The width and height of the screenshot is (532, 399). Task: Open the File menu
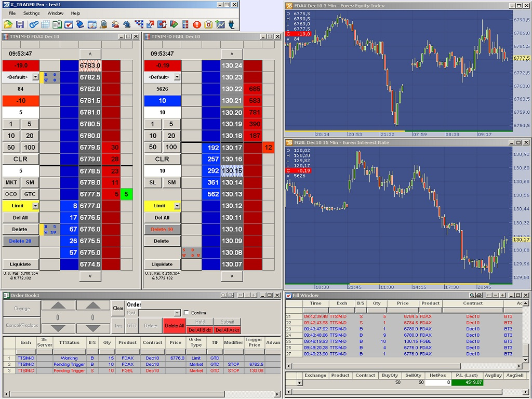coord(12,13)
